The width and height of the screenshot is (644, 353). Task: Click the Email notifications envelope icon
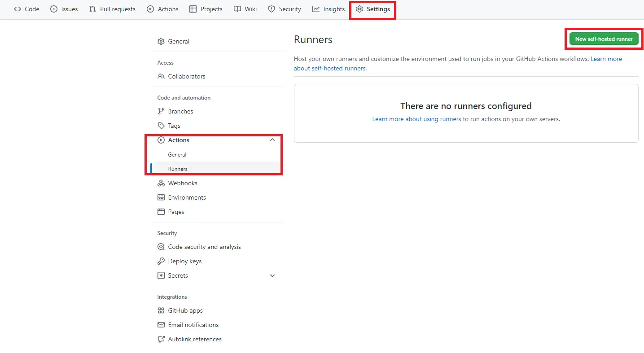point(161,325)
